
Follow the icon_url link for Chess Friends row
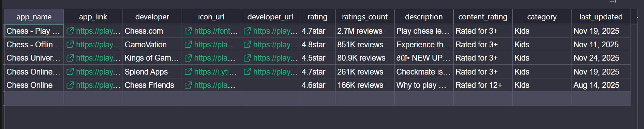pyautogui.click(x=215, y=85)
